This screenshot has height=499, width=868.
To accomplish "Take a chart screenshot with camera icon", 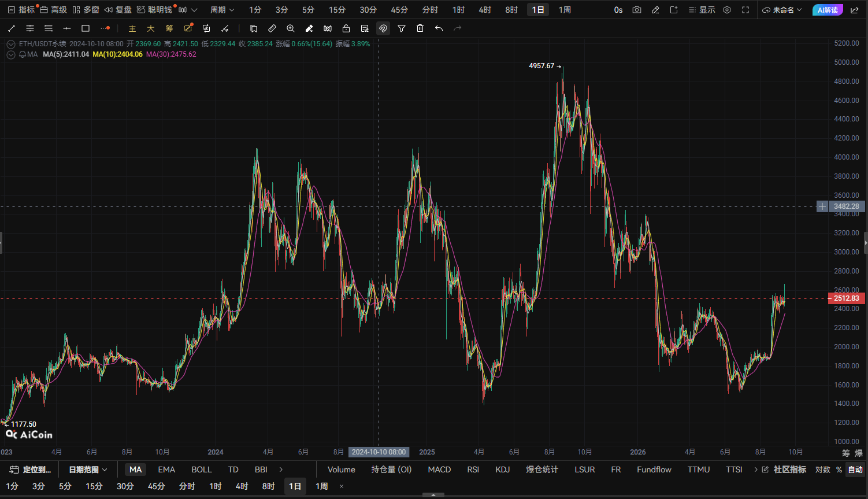I will 637,10.
